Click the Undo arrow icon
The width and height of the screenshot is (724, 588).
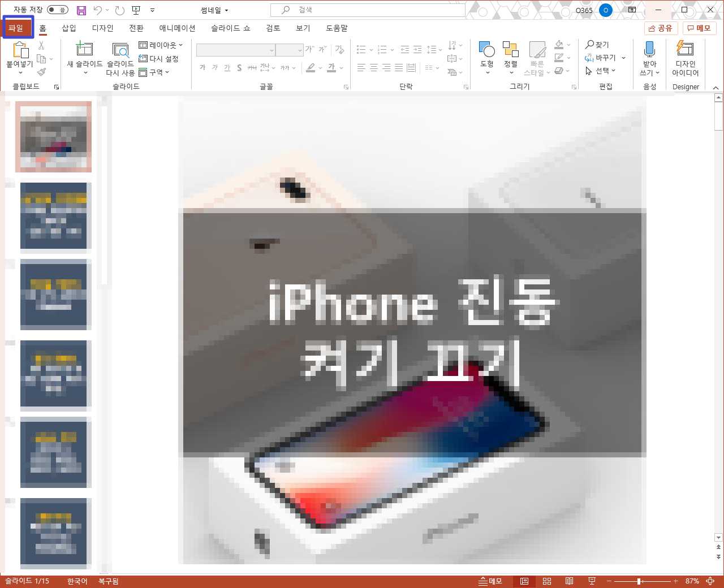[97, 10]
